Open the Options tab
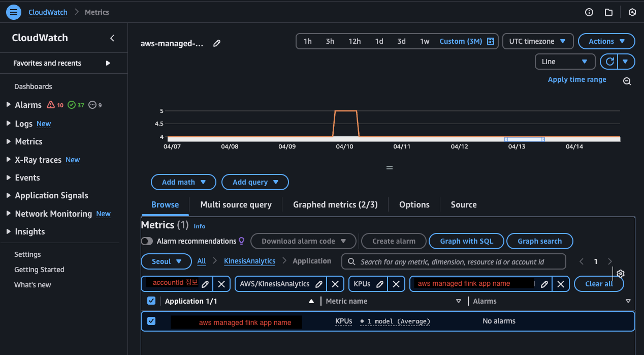Screen dimensions: 644x355 coord(414,204)
